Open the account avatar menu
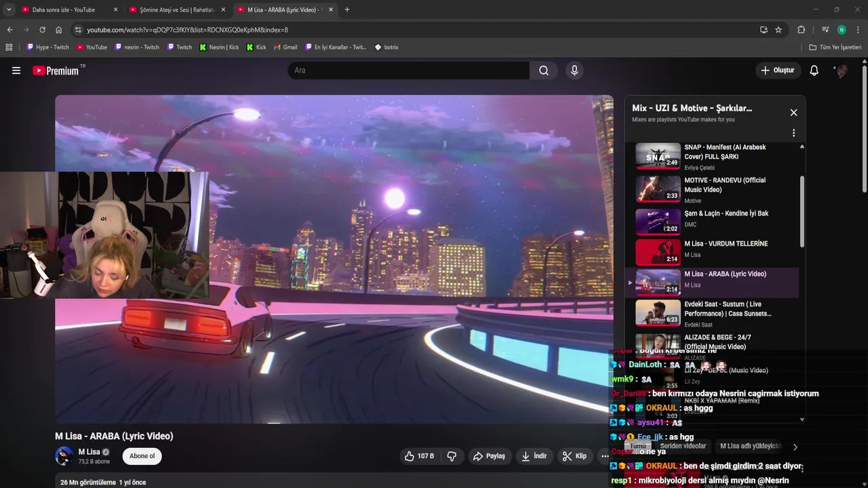868x488 pixels. click(x=842, y=70)
